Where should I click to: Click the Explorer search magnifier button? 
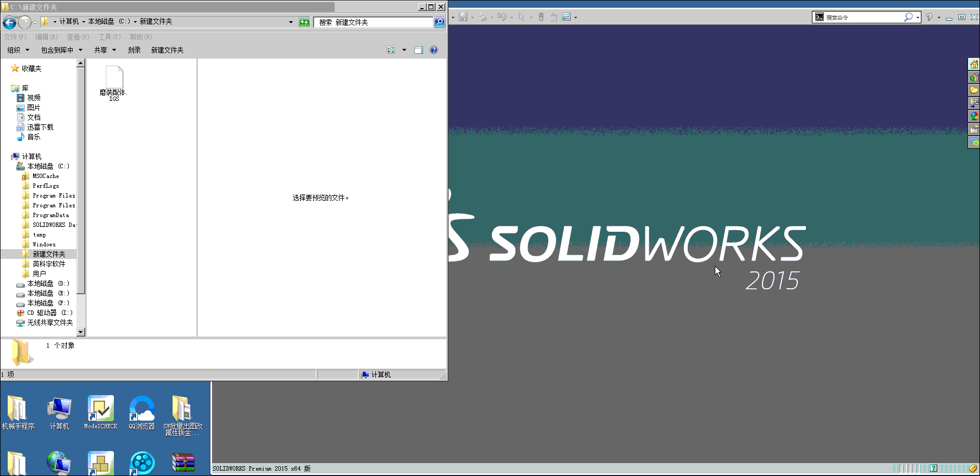(x=439, y=22)
